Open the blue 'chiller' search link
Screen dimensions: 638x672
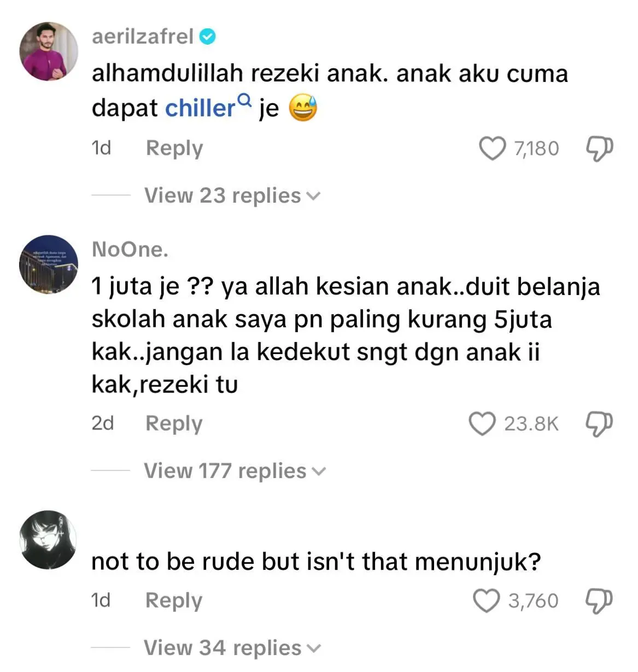pos(200,108)
